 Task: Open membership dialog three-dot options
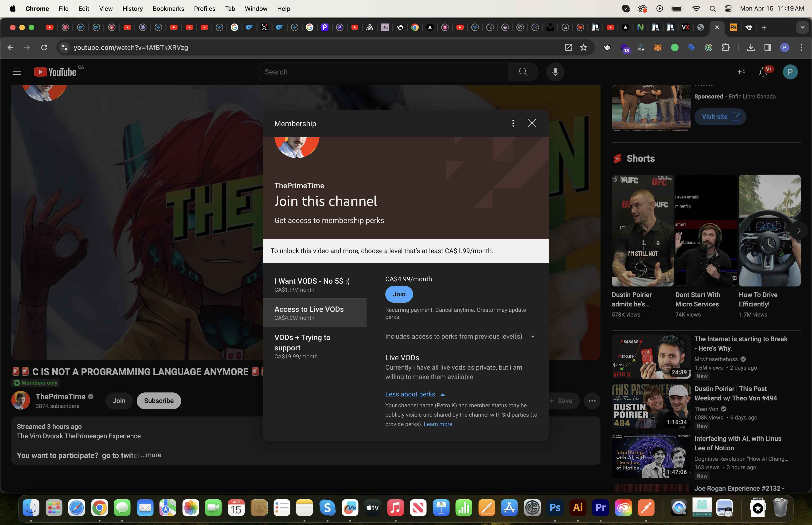tap(513, 123)
